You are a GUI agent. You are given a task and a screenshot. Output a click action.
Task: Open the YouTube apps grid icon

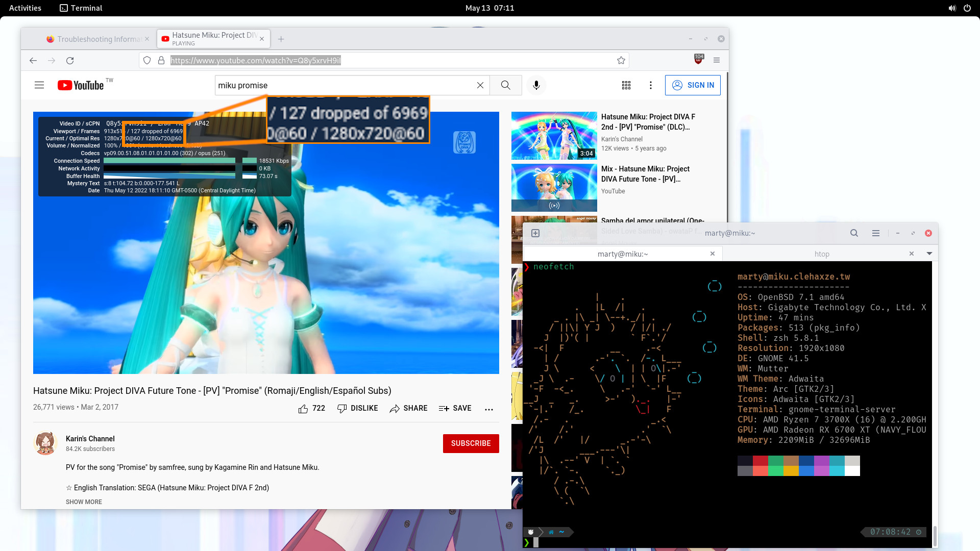[x=626, y=85]
